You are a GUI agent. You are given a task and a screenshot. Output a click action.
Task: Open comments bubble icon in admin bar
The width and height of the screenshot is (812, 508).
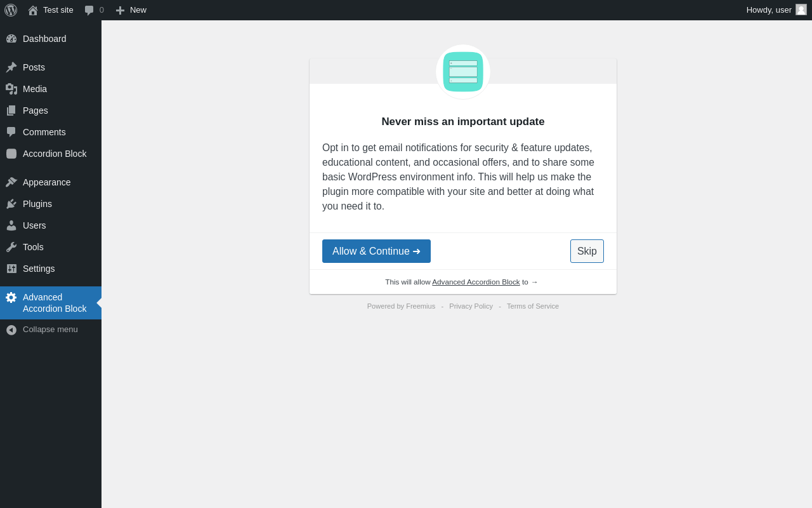[89, 10]
